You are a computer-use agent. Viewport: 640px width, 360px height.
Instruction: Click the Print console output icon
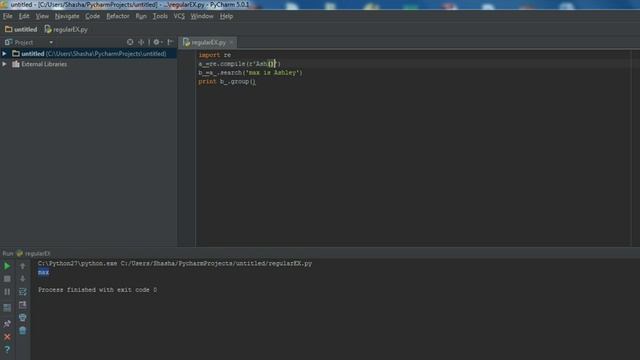click(22, 318)
